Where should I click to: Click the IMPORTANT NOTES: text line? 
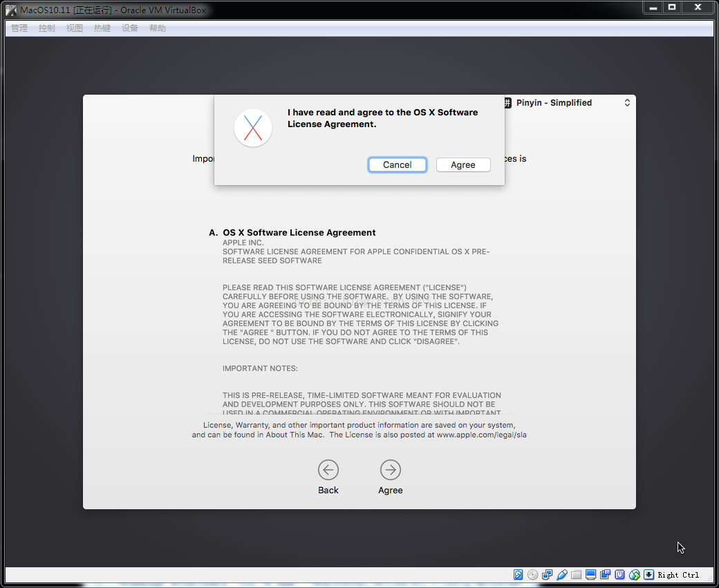[x=260, y=368]
